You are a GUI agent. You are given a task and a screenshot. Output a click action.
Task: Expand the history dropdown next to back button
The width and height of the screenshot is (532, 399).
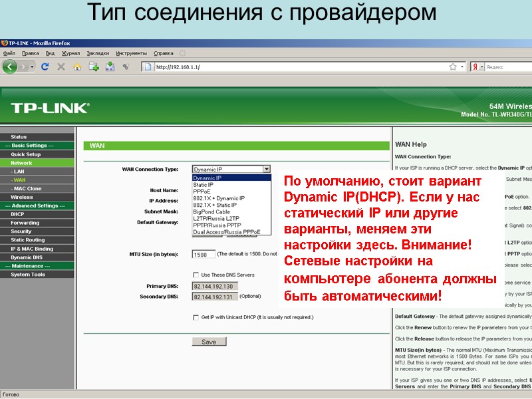click(31, 66)
